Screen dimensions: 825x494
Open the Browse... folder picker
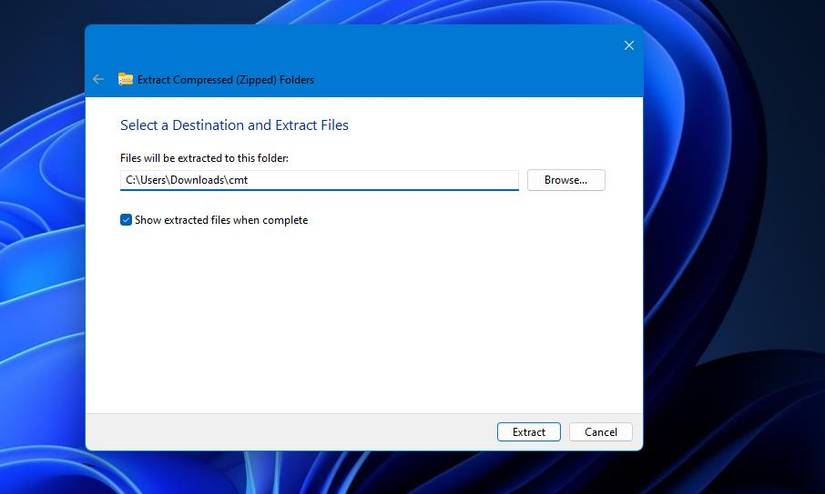[566, 180]
